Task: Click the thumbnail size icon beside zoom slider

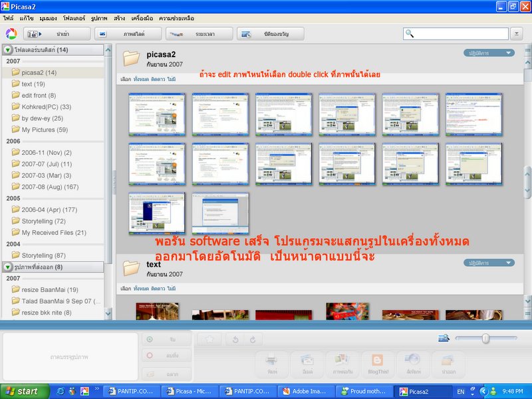Action: tap(444, 338)
